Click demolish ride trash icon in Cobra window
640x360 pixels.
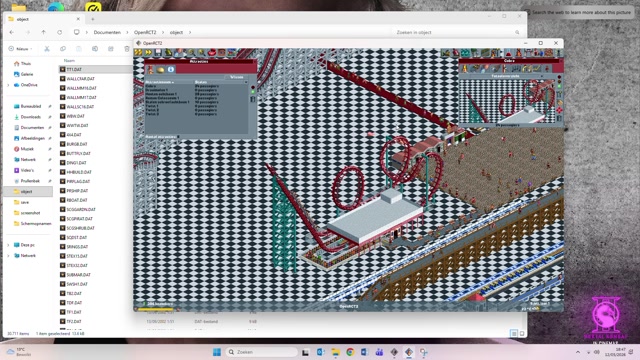559,118
